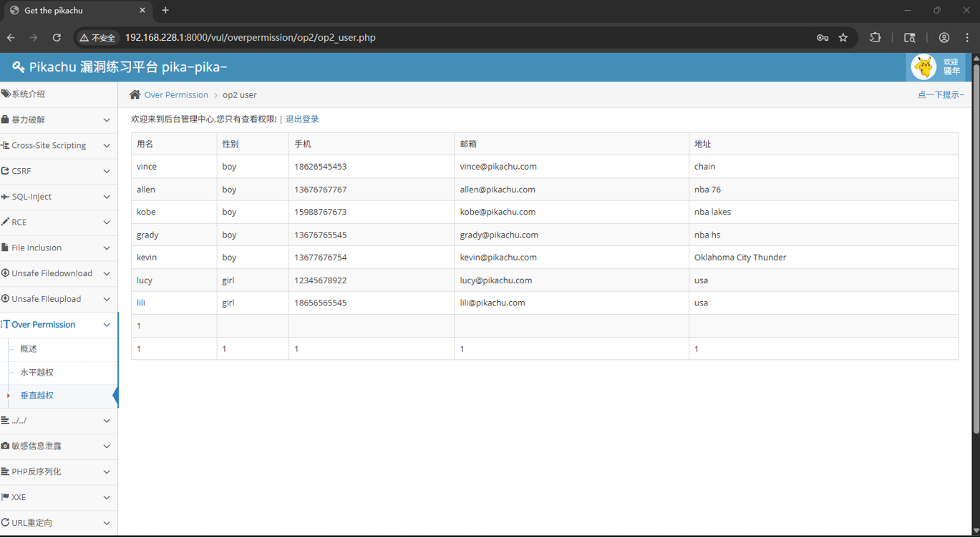Open the browser side panel icon
The height and width of the screenshot is (538, 980).
(910, 37)
